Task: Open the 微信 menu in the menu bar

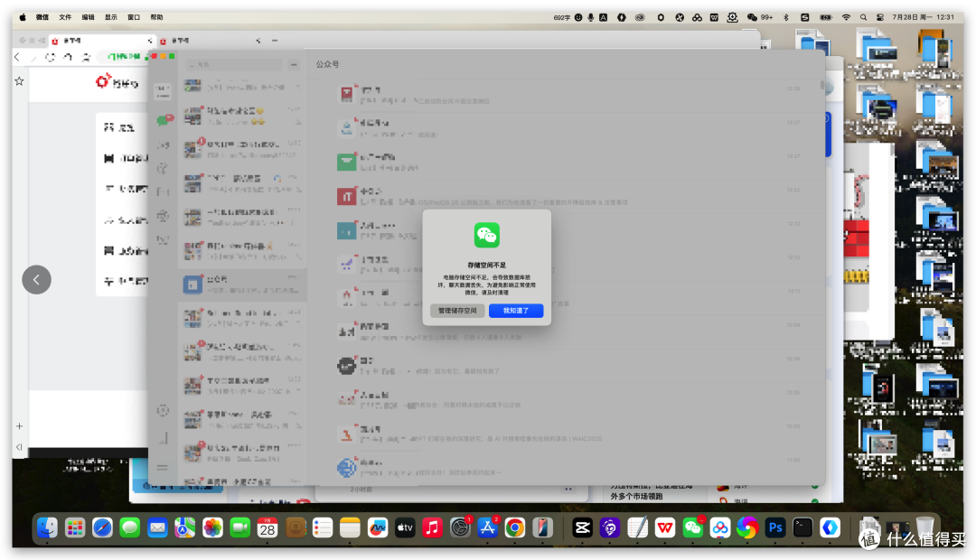Action: coord(42,17)
